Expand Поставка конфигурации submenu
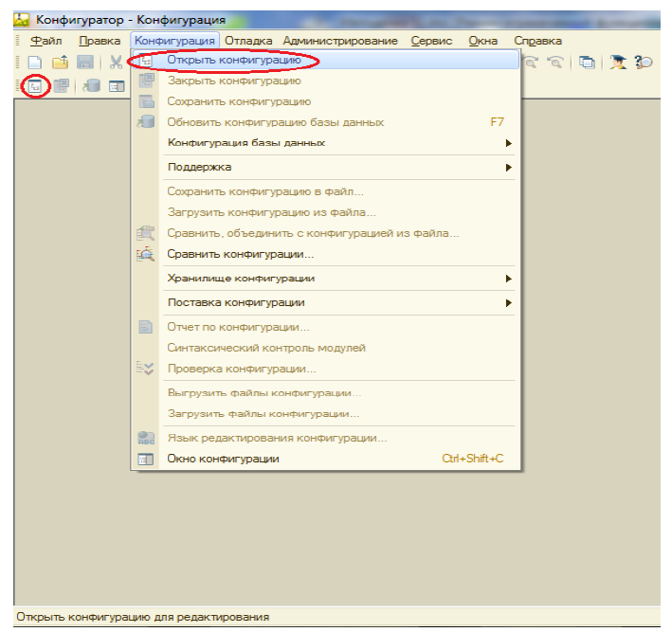 click(x=326, y=303)
